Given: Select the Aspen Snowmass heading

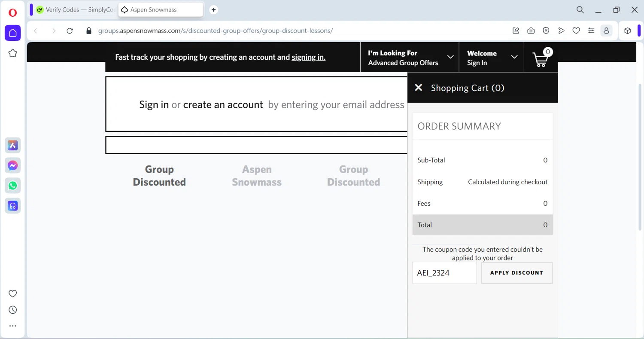Looking at the screenshot, I should [x=257, y=175].
